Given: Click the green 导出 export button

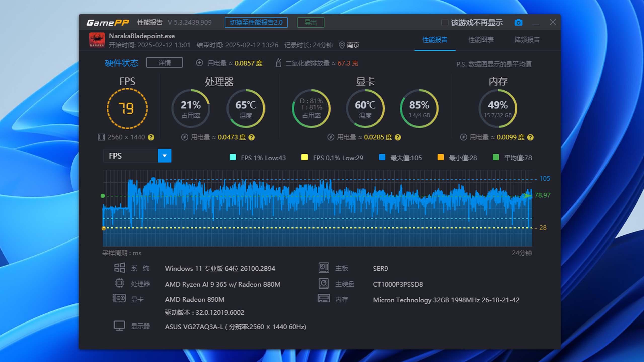Looking at the screenshot, I should click(311, 23).
